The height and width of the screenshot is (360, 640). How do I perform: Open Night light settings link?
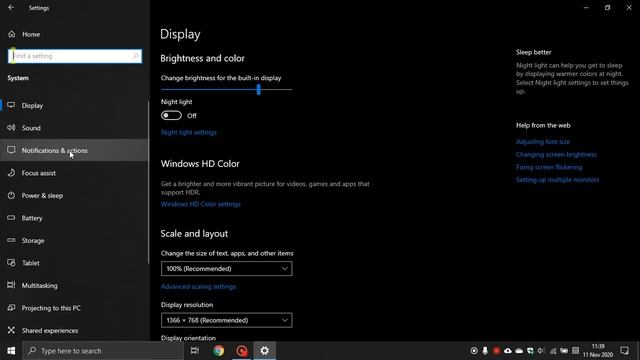click(189, 132)
